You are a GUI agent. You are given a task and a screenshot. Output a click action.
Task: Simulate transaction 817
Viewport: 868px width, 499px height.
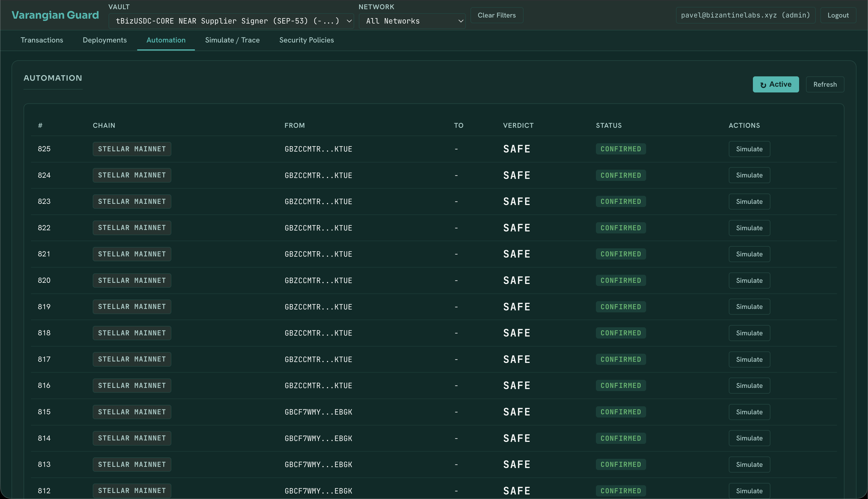(749, 359)
